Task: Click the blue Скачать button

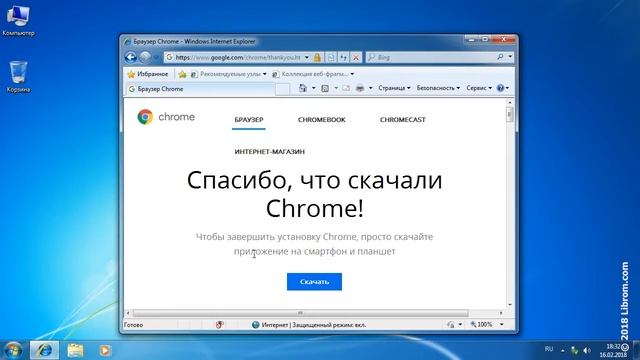Action: point(314,282)
